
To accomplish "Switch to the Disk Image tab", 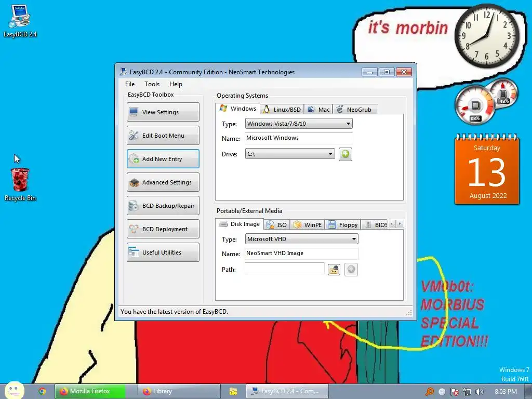I will [x=240, y=224].
